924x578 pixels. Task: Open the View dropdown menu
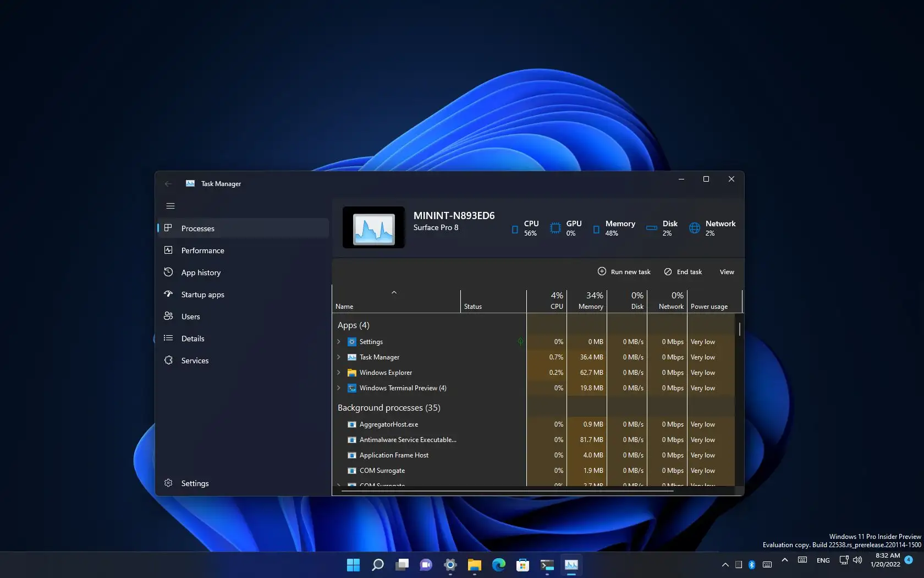pyautogui.click(x=726, y=271)
